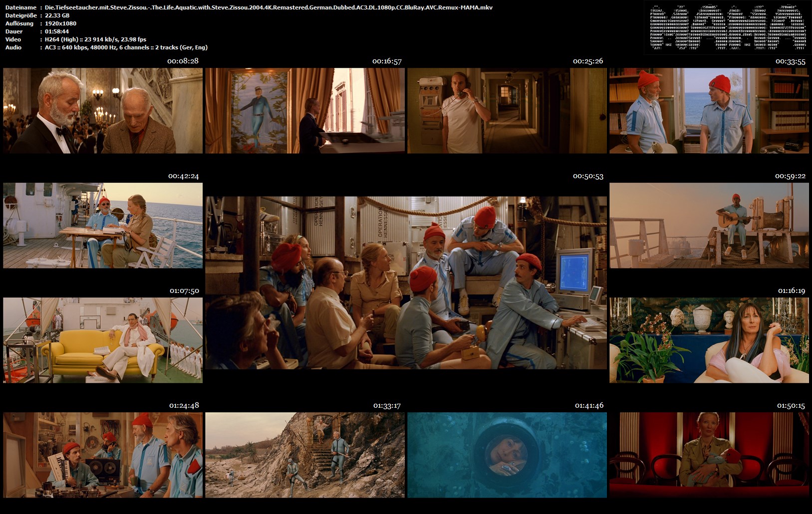Click the 00:33:55 timestamp label

[790, 61]
